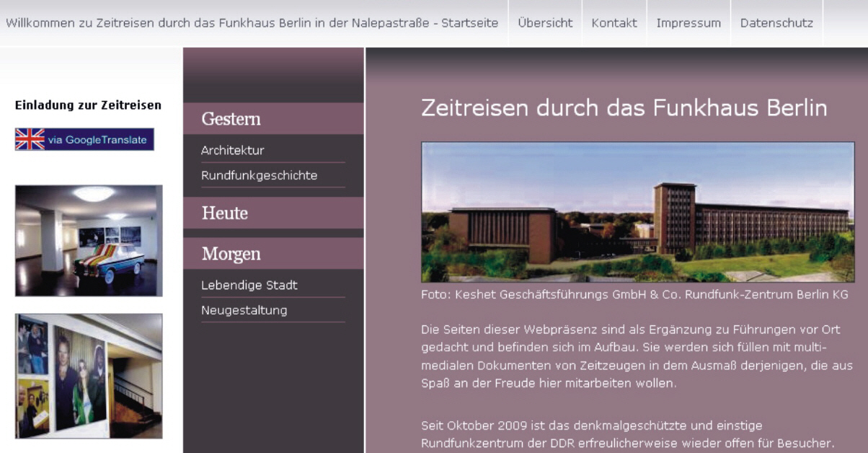Open Architektur in the sidebar menu
Viewport: 868px width, 453px height.
pos(232,151)
